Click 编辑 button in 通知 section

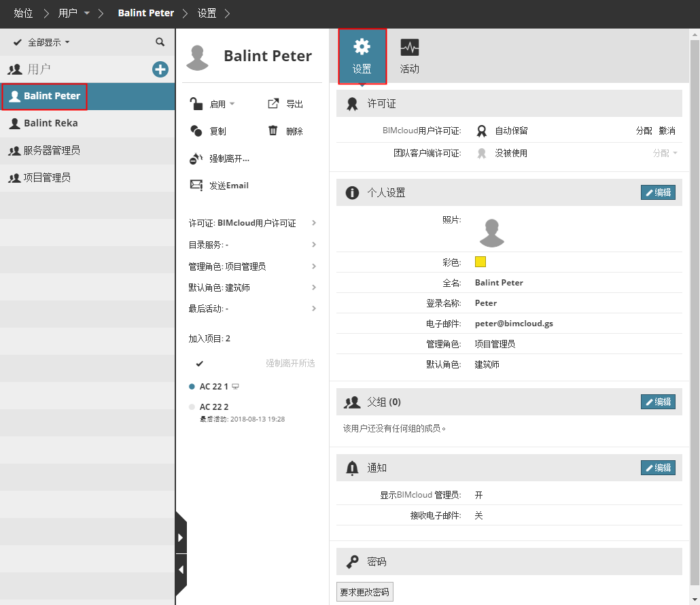coord(658,468)
